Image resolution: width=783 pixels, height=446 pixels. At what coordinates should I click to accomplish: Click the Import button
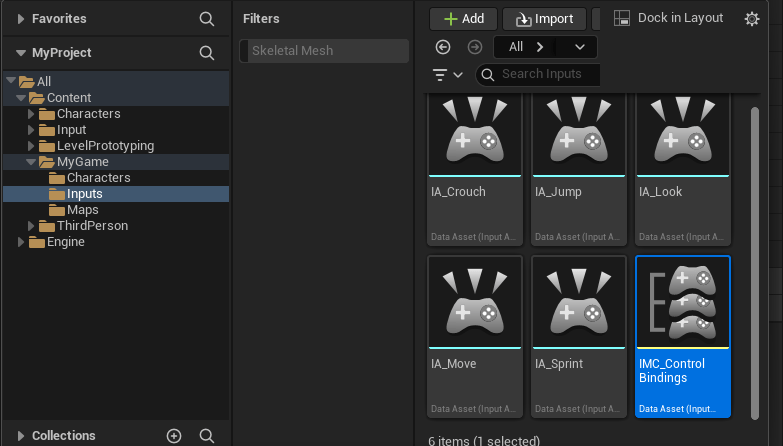pos(544,19)
